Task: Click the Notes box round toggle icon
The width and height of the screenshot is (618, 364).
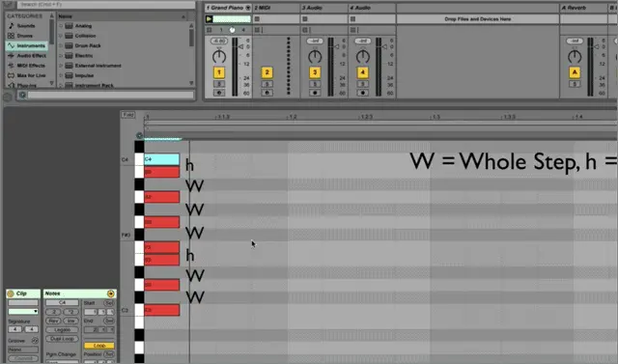Action: coord(110,294)
